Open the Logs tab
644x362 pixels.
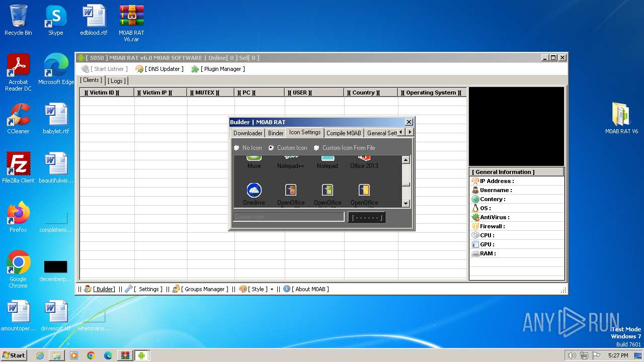pos(116,80)
